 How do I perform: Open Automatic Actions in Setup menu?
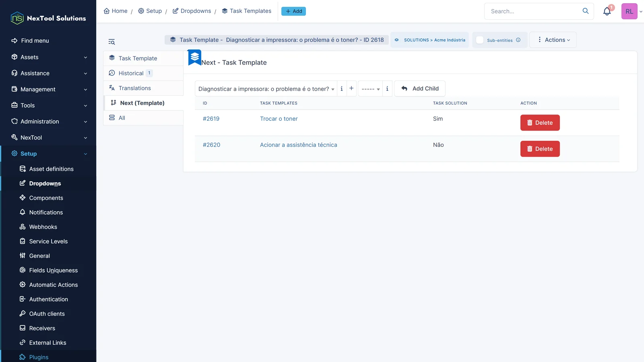[53, 285]
